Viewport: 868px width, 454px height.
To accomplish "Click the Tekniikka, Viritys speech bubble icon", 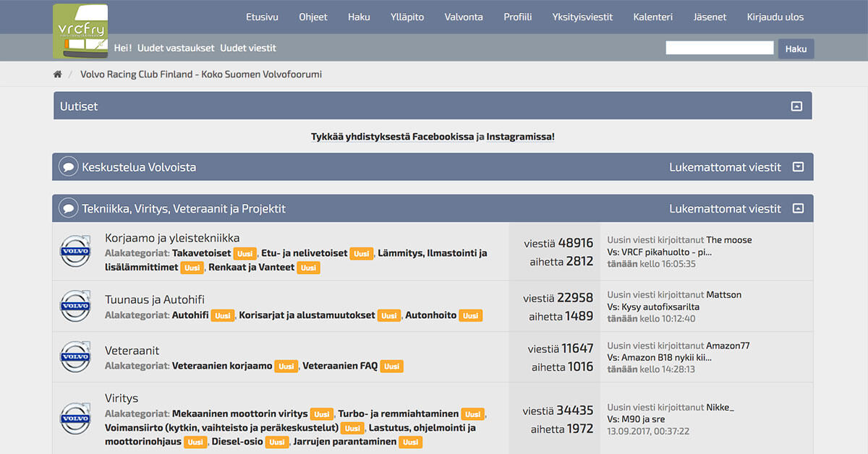I will click(x=68, y=208).
